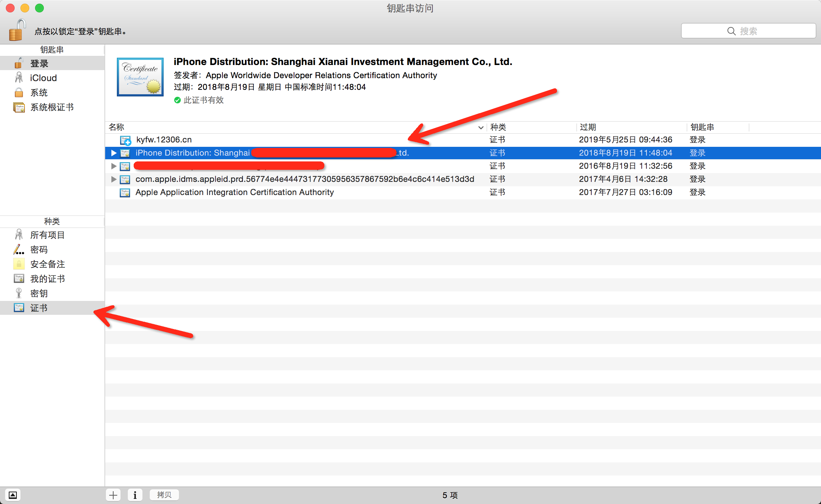Show 所有项目 category
The width and height of the screenshot is (821, 504).
(52, 235)
